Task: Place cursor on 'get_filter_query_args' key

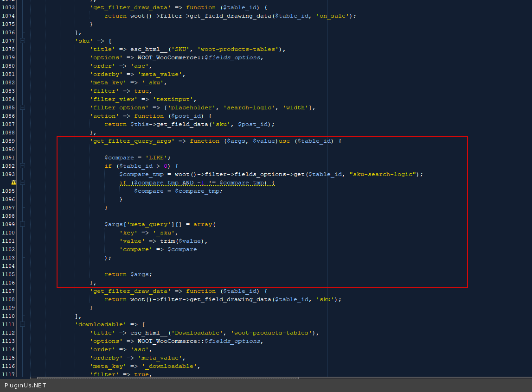Action: pos(132,141)
